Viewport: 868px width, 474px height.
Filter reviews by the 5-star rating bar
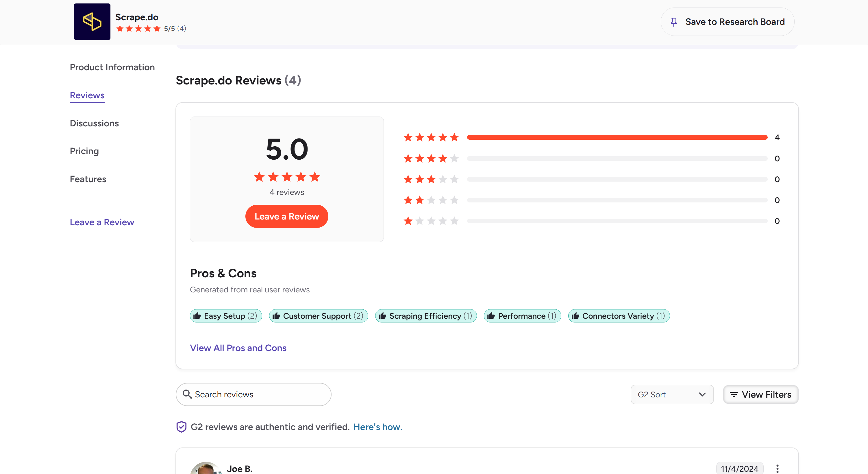pyautogui.click(x=617, y=137)
